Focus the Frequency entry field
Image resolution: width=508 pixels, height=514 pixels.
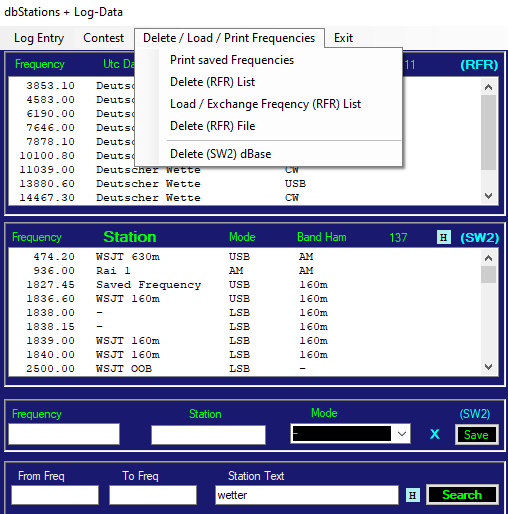coord(64,434)
